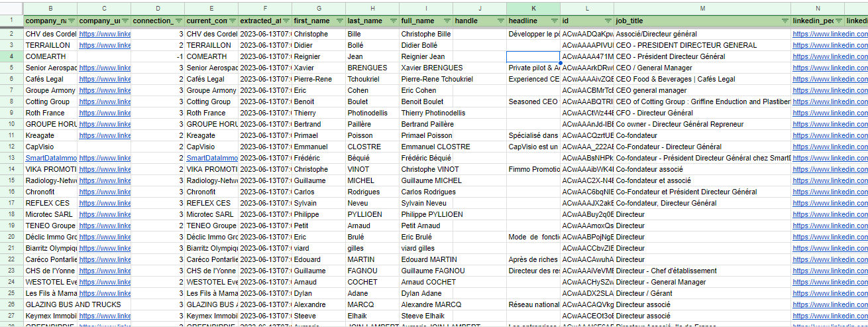Screen dimensions: 868x327
Task: Open the extracted_at column filter
Action: point(286,21)
